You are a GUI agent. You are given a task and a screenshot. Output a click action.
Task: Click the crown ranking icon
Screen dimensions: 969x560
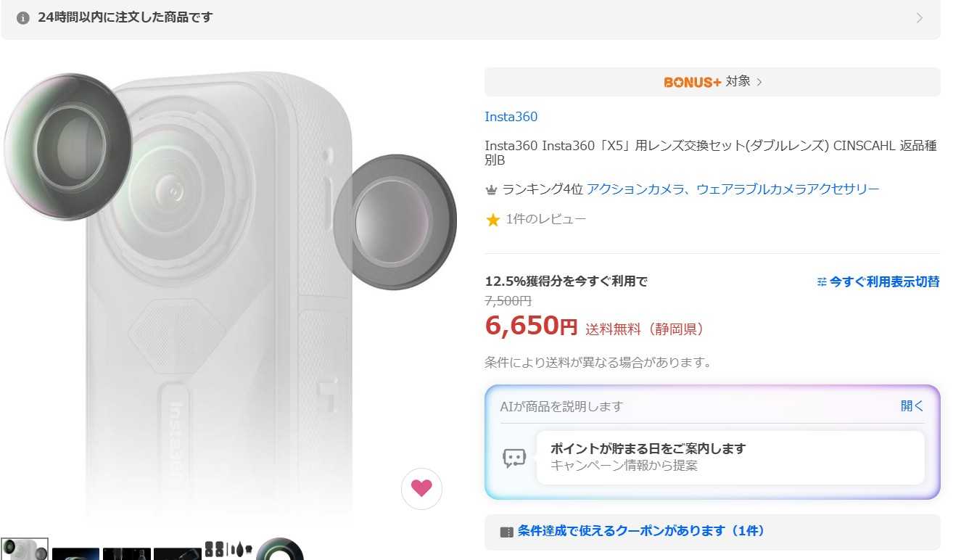click(x=492, y=190)
